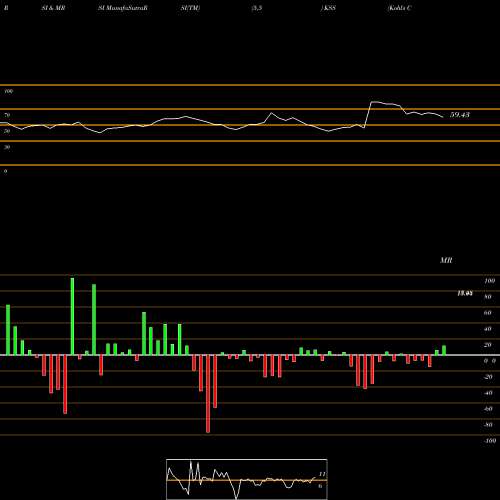Click the 'Kohls C' header text
This screenshot has height=500, width=500.
point(399,8)
